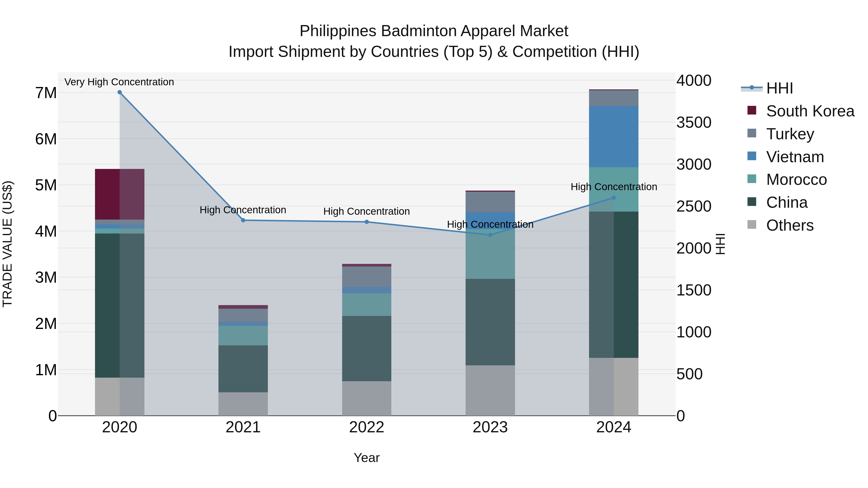Toggle Turkey legend entry

coord(780,134)
